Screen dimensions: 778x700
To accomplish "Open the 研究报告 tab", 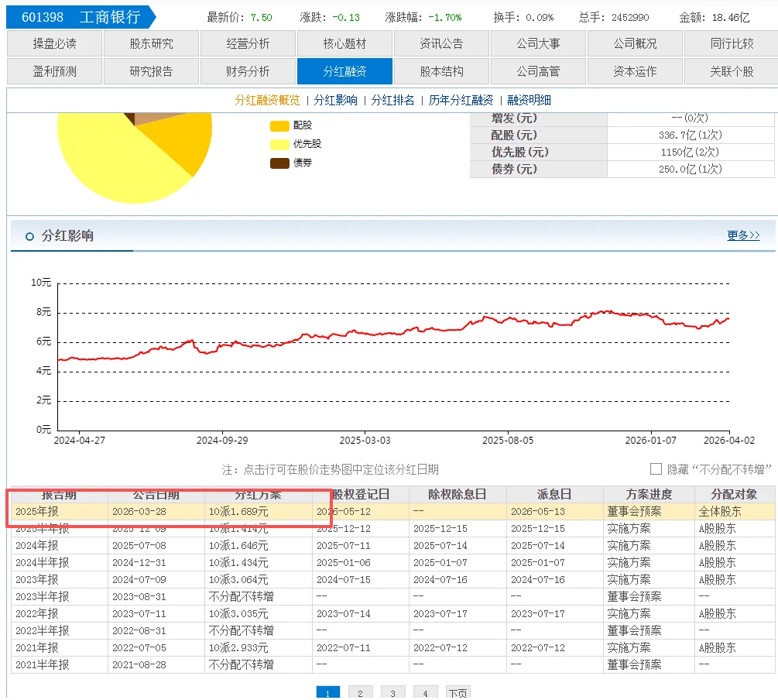I will 151,71.
